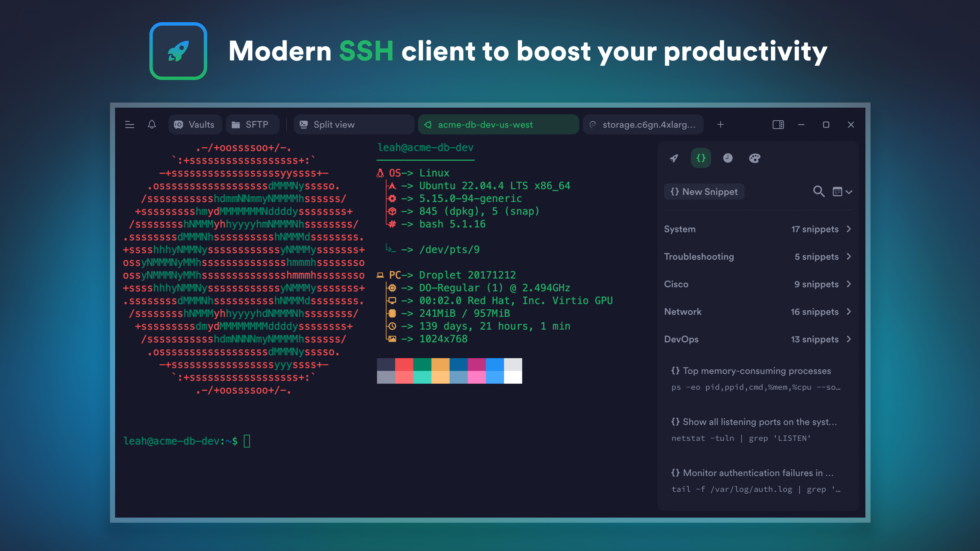Select the snippets curly-braces icon
980x551 pixels.
(701, 158)
